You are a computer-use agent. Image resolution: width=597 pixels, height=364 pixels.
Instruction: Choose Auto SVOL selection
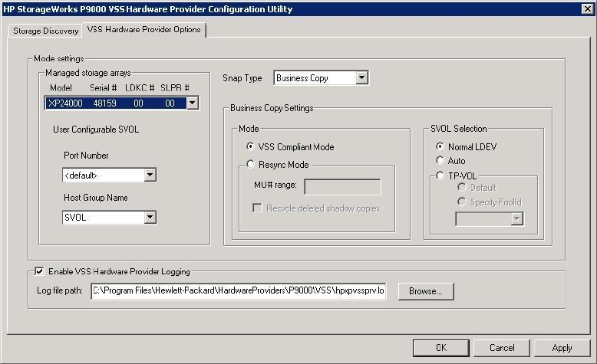[x=440, y=160]
